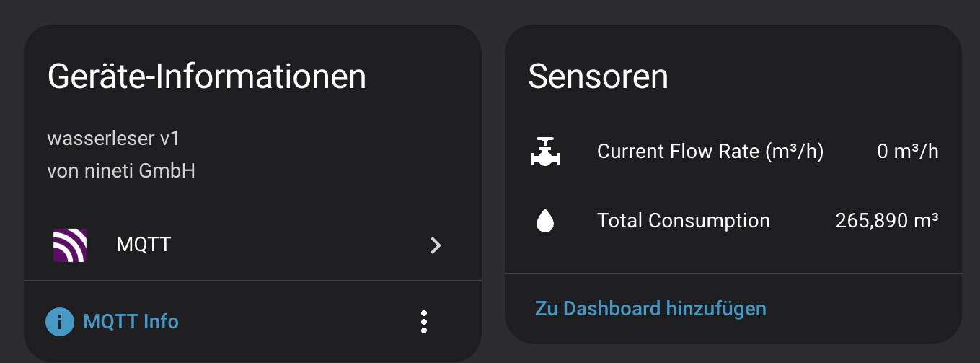Select the MQTT integration label
This screenshot has height=363, width=980.
pyautogui.click(x=144, y=245)
